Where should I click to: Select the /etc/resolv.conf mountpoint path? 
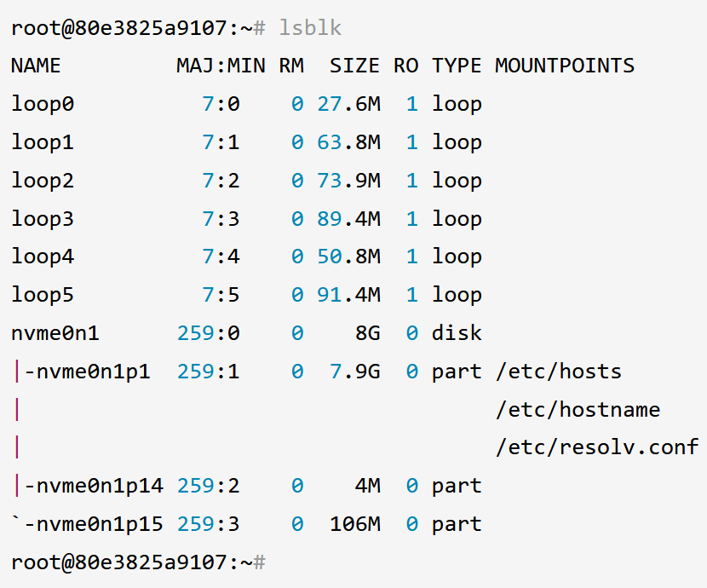coord(596,447)
